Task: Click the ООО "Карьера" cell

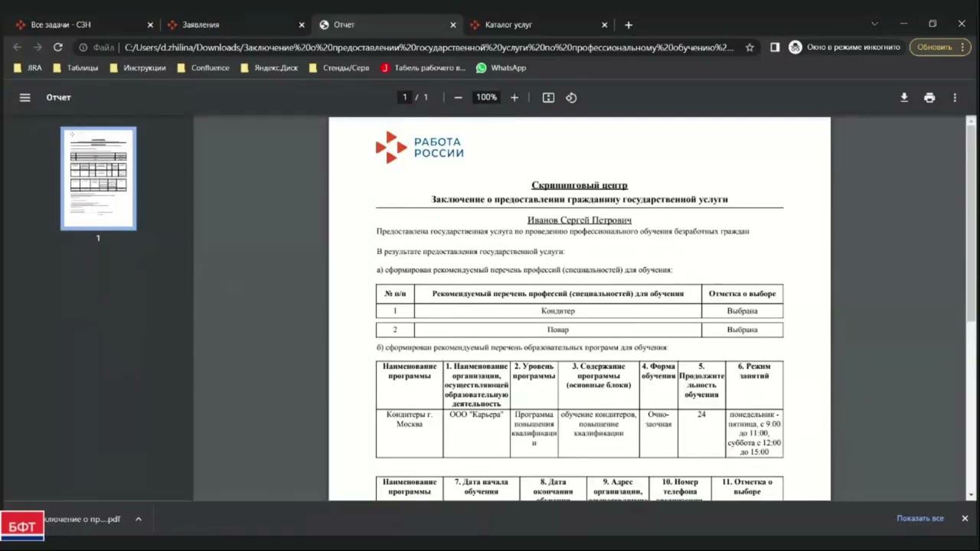Action: click(476, 433)
